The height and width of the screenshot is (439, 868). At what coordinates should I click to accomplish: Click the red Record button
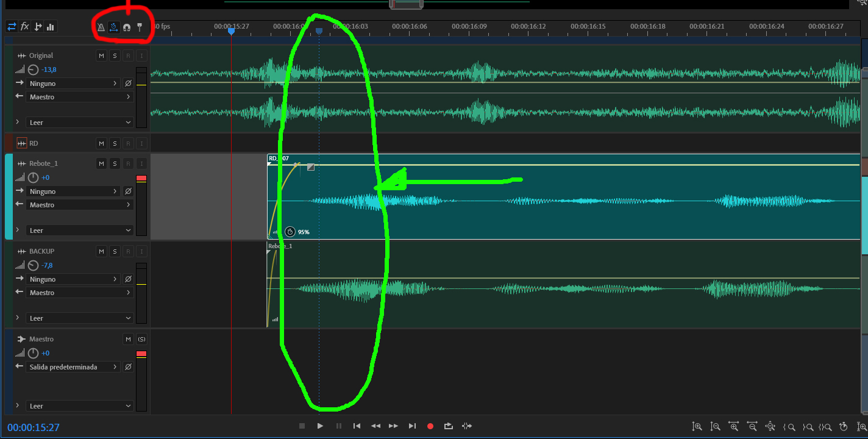tap(430, 426)
